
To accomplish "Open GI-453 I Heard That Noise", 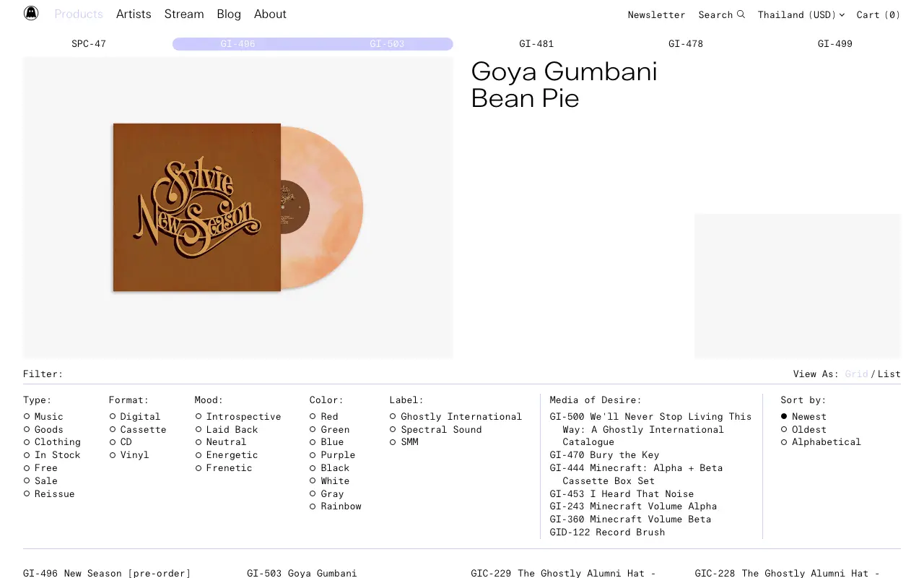I will [622, 494].
